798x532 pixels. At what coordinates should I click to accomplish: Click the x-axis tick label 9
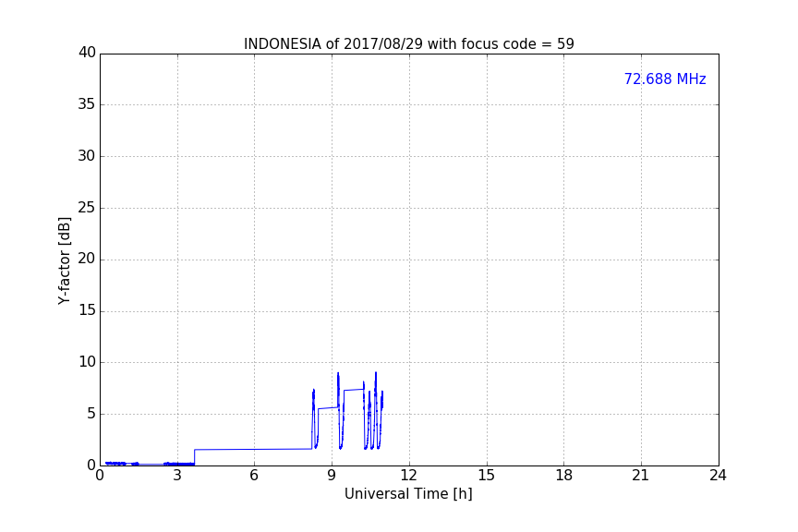click(332, 476)
